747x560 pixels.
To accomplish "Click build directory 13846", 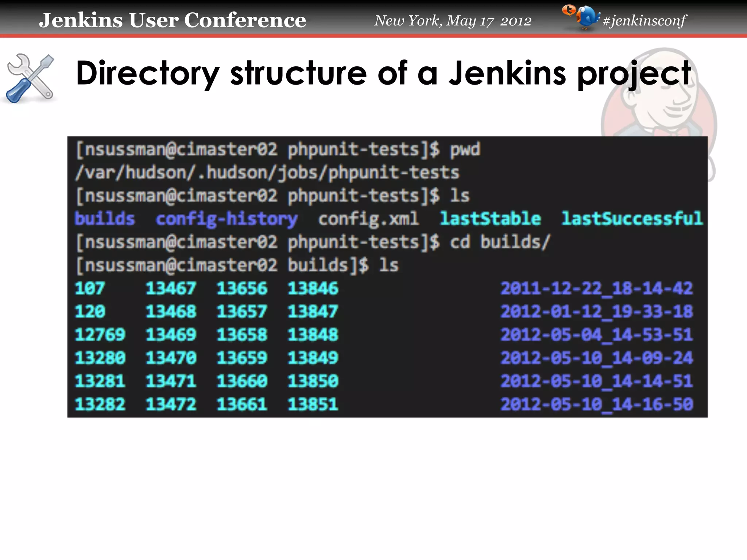I will pos(313,288).
